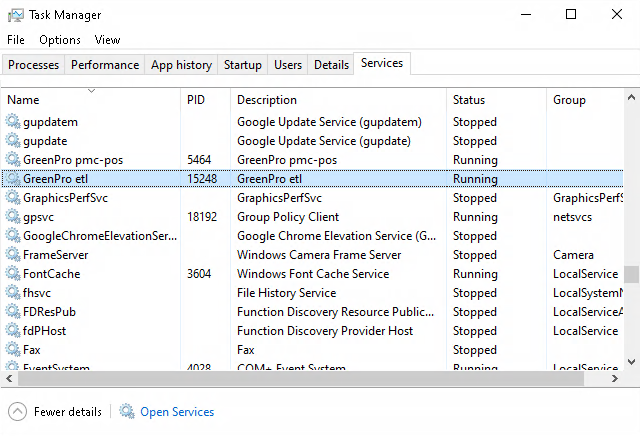
Task: Click the Open Services link
Action: click(176, 412)
